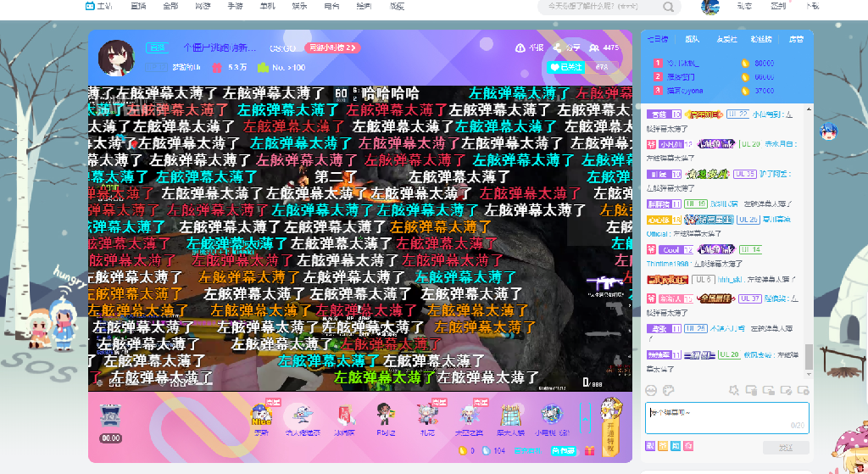The height and width of the screenshot is (474, 868).
Task: Select the 礼花 fireworks gift icon
Action: coord(427,415)
